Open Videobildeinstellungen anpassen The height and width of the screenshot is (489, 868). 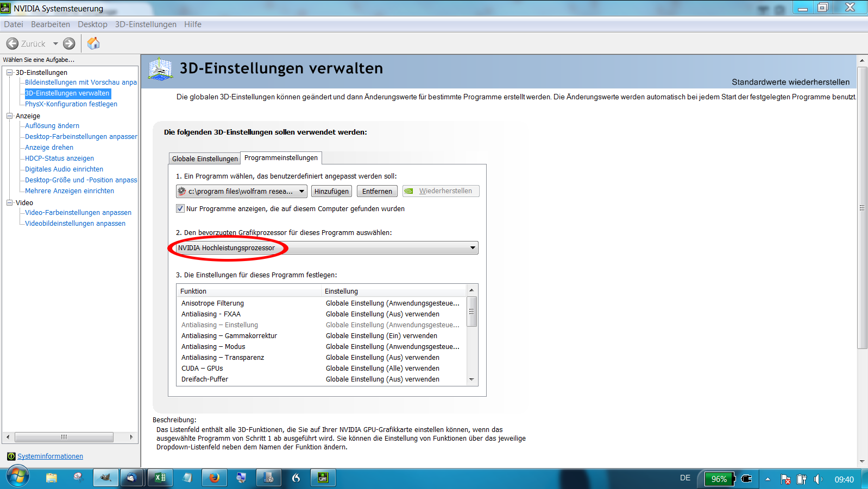pyautogui.click(x=75, y=224)
